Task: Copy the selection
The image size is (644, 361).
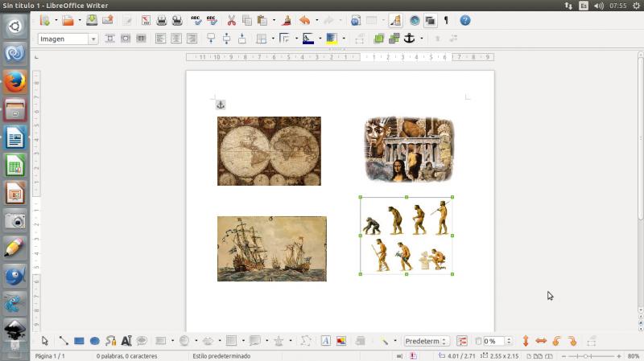Action: (247, 21)
